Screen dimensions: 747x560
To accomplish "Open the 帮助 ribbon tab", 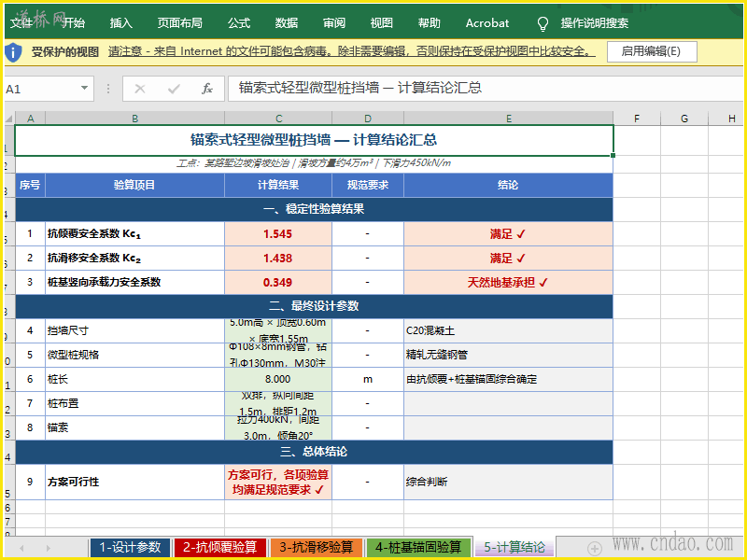I will pos(430,23).
